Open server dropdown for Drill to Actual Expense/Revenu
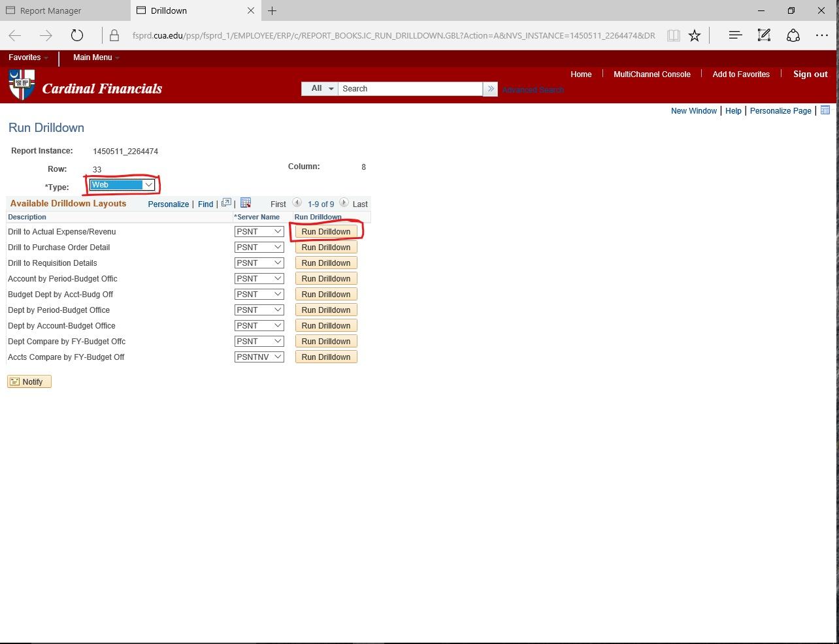Image resolution: width=839 pixels, height=644 pixels. coord(259,232)
